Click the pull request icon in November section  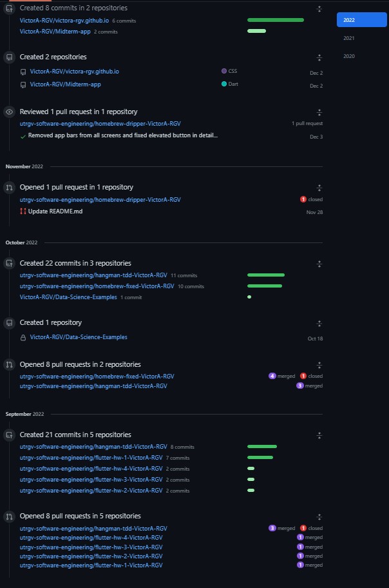[9, 187]
